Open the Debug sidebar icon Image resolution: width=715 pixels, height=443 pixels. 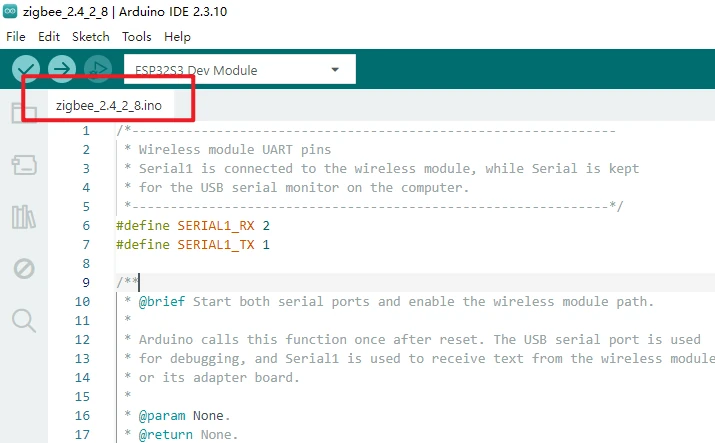(x=24, y=268)
